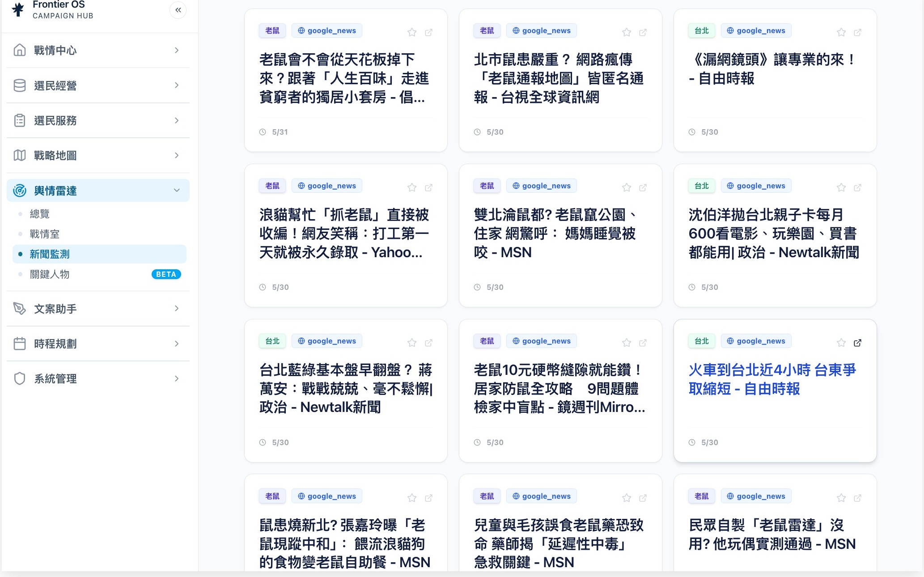This screenshot has height=577, width=924.
Task: Expand the 選民經營 menu chevron
Action: [x=177, y=85]
